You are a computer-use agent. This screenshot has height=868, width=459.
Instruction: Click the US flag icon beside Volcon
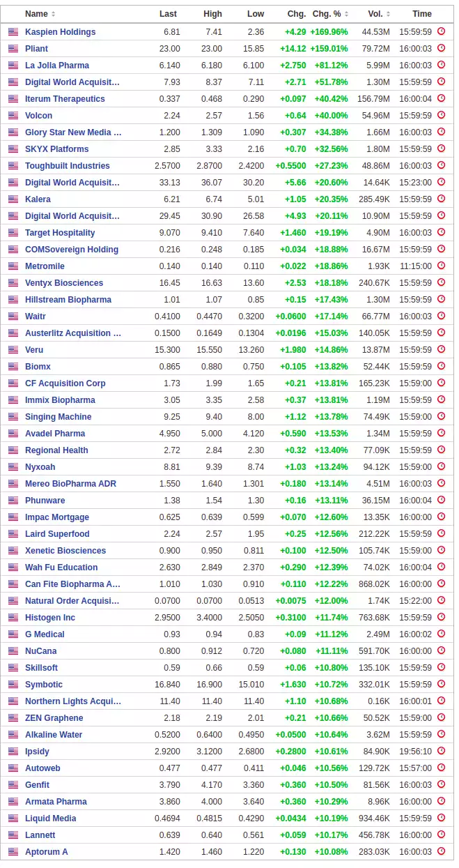click(x=13, y=116)
